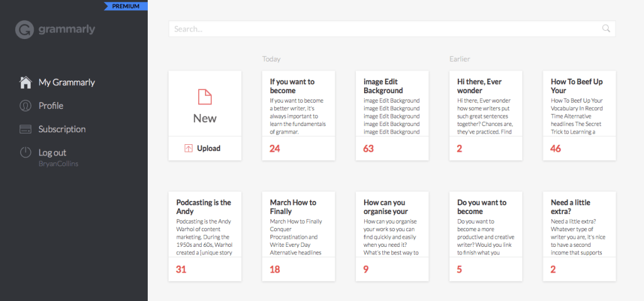Click the search magnifying glass icon
This screenshot has height=301, width=644.
tap(606, 28)
